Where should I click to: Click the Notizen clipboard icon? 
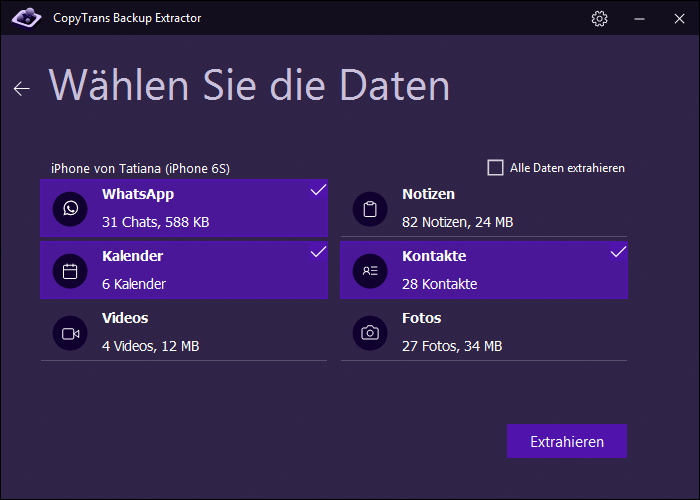click(370, 208)
